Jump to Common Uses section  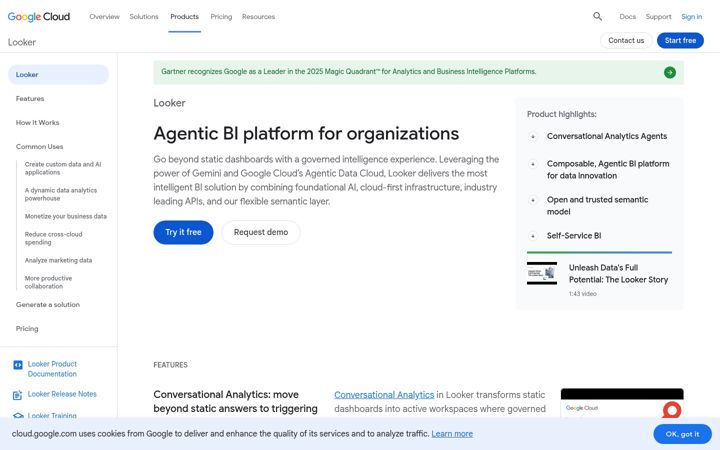pos(39,146)
